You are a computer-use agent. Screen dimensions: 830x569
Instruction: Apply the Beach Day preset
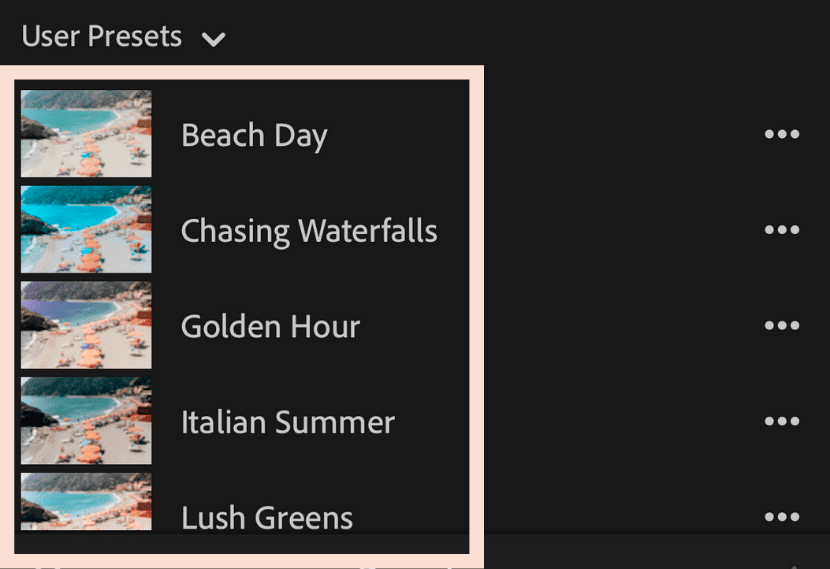pos(254,135)
